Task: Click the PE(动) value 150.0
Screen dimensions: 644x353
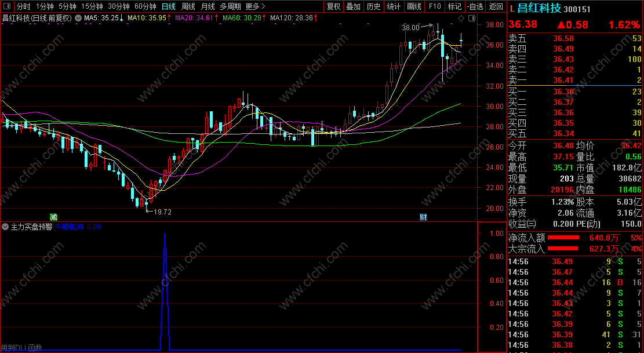Action: [x=631, y=224]
